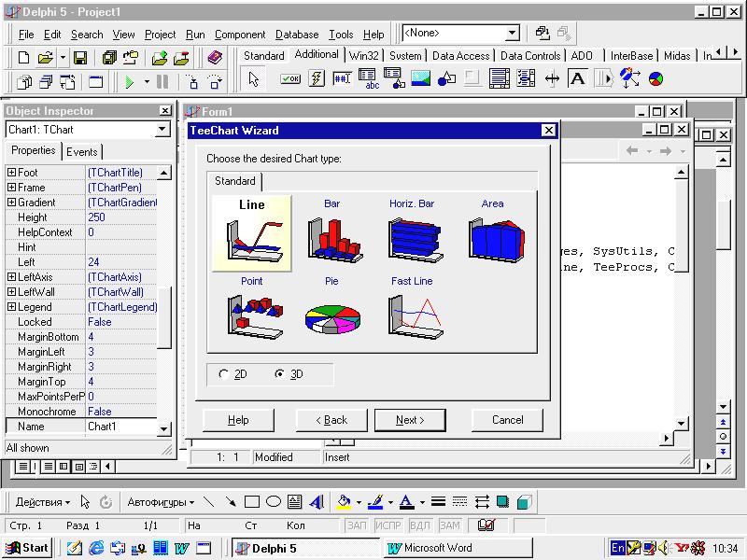Select the oval drawing tool in Word
This screenshot has height=560, width=747.
pyautogui.click(x=274, y=502)
